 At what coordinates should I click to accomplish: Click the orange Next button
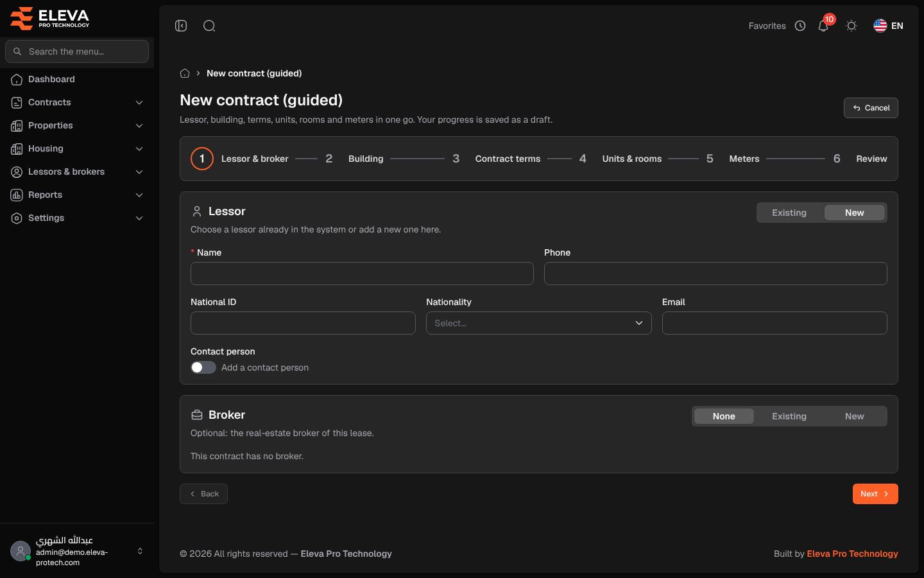[x=875, y=494]
